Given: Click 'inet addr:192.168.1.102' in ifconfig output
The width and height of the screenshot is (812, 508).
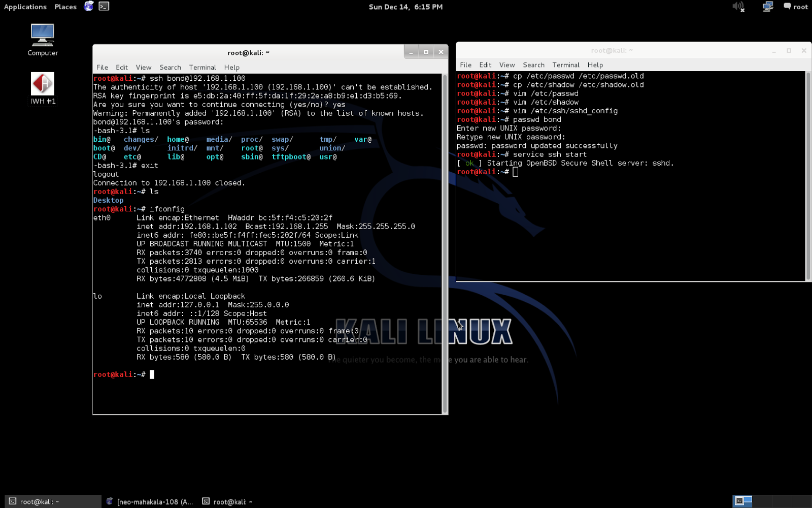Looking at the screenshot, I should [187, 227].
